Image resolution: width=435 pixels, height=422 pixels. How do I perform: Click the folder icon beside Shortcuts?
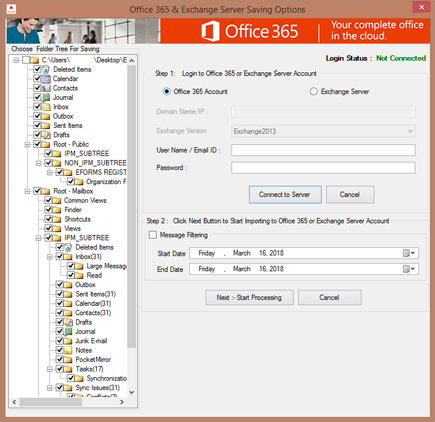(x=57, y=219)
